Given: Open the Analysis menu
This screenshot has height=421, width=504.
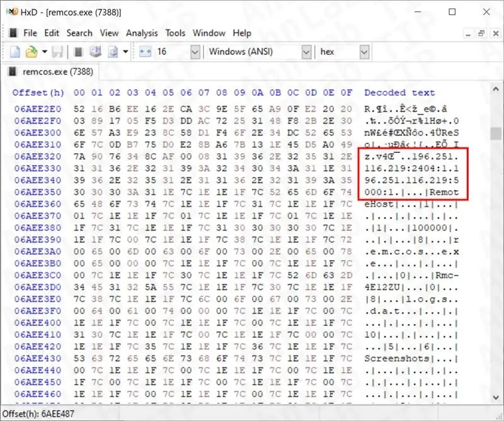Looking at the screenshot, I should [142, 33].
